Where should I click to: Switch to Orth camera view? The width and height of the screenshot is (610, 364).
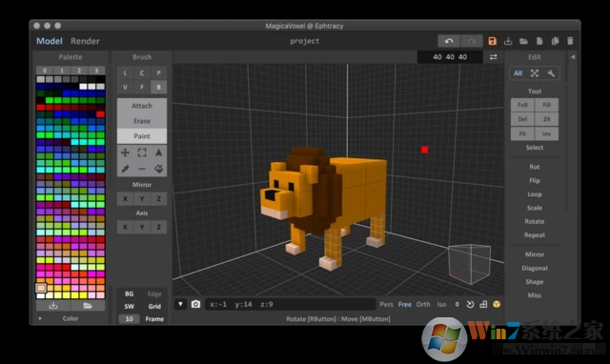pyautogui.click(x=423, y=305)
